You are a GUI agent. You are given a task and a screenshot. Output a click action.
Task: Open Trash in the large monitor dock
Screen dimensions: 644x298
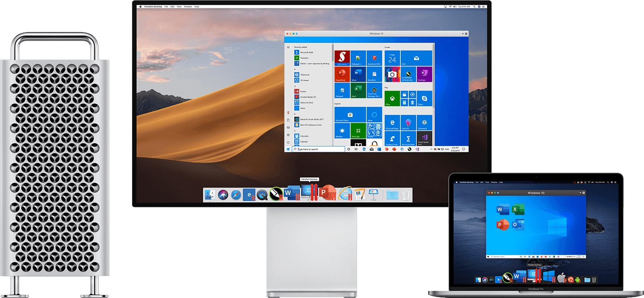pyautogui.click(x=405, y=194)
